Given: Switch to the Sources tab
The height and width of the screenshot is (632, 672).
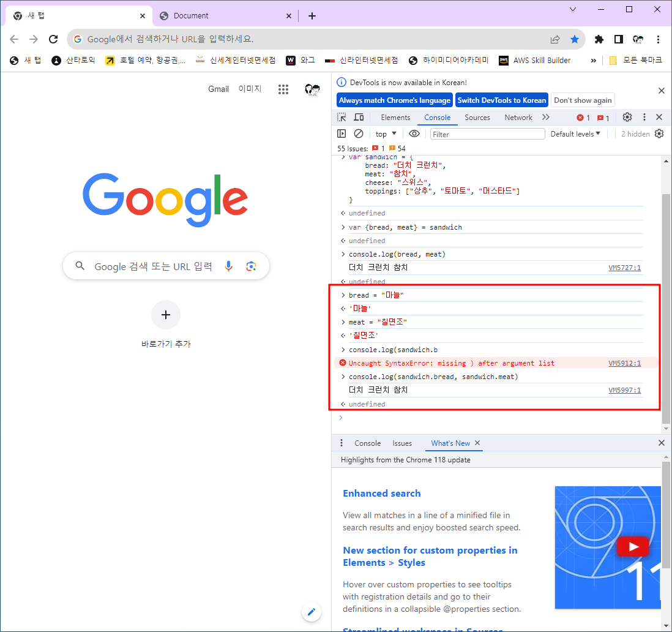Looking at the screenshot, I should [x=477, y=118].
